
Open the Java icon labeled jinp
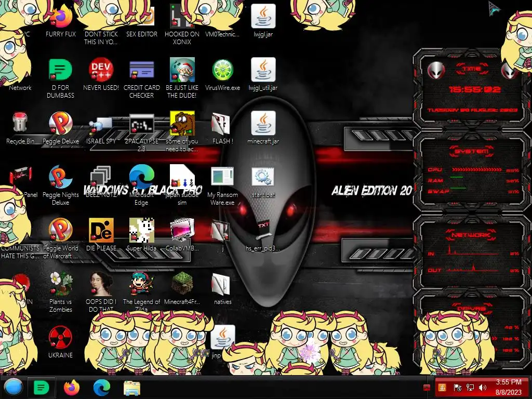tap(223, 337)
